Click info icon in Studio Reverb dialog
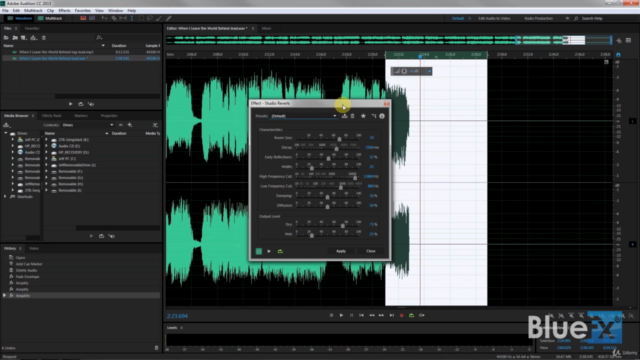Screen dimensions: 640x360 382,116
